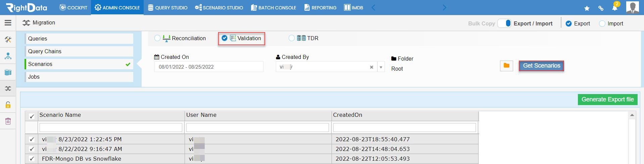The width and height of the screenshot is (644, 164).
Task: Select the migration arrows sidebar icon
Action: click(8, 88)
